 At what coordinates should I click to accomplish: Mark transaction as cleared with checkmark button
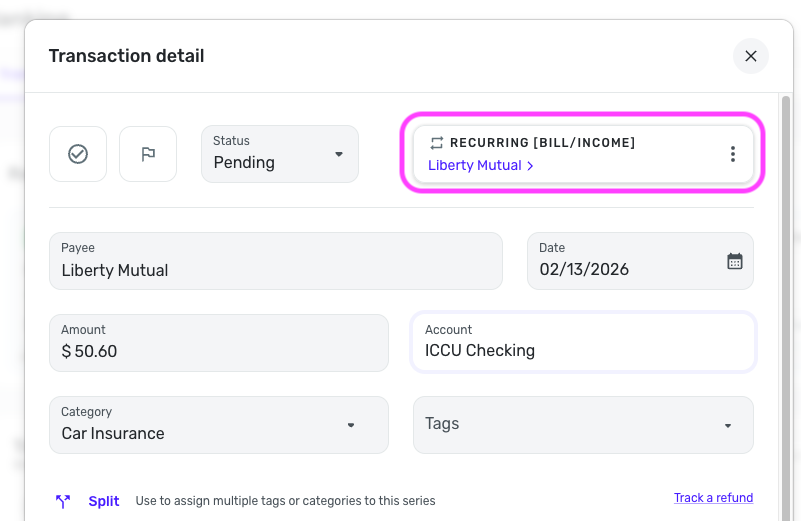point(78,154)
